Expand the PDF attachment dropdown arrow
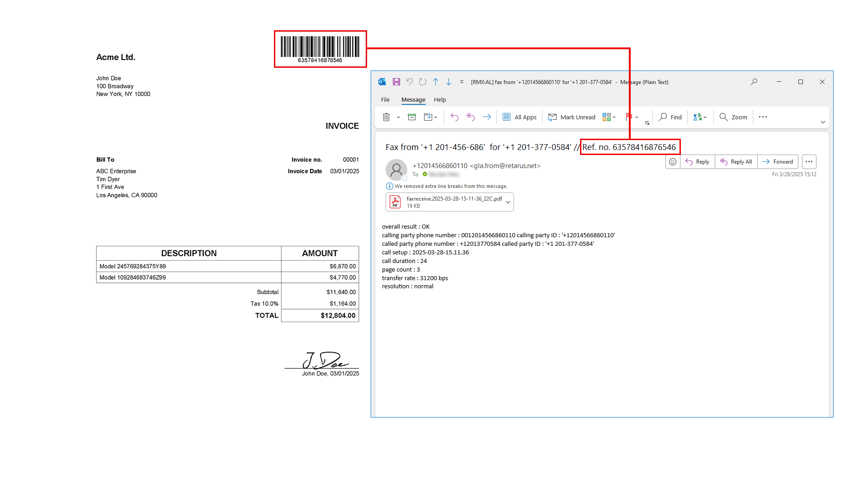The image size is (868, 488). click(508, 202)
